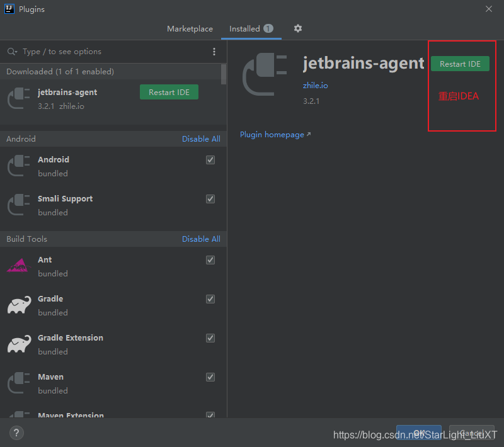Open the zhile.io vendor link
The height and width of the screenshot is (447, 504).
(316, 86)
